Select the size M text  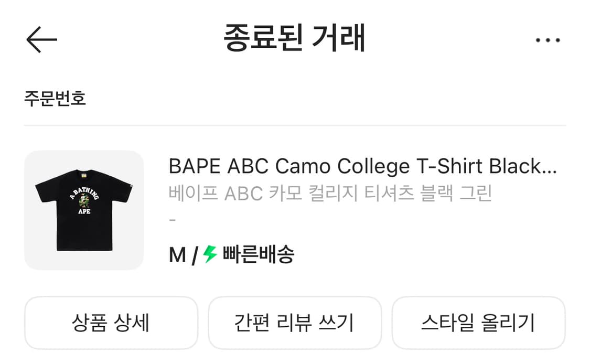(177, 255)
